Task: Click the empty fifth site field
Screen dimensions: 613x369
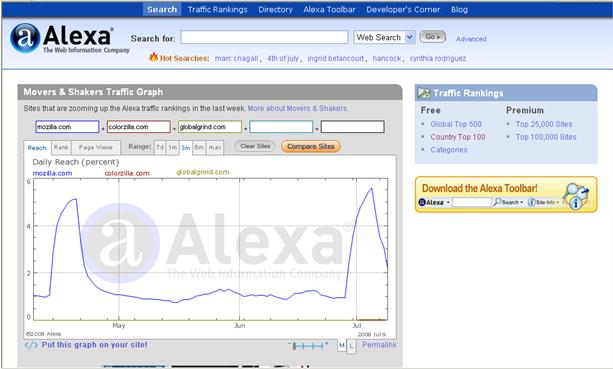Action: (x=353, y=127)
